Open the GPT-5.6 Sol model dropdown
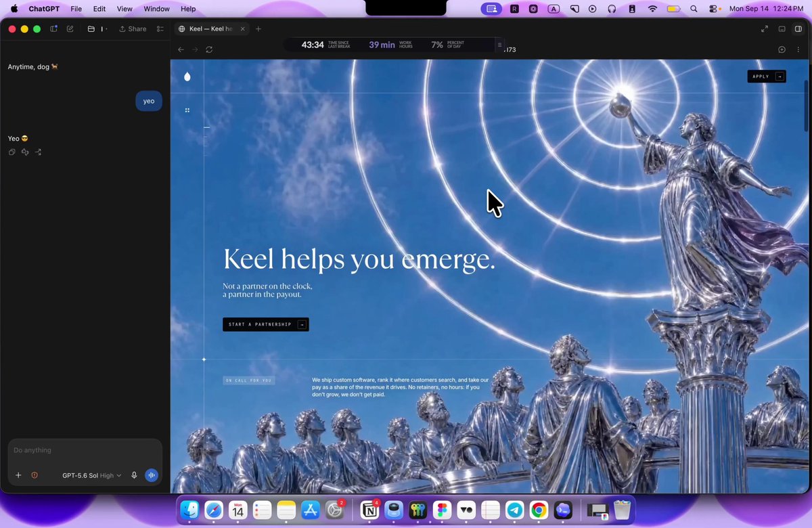 pos(91,476)
